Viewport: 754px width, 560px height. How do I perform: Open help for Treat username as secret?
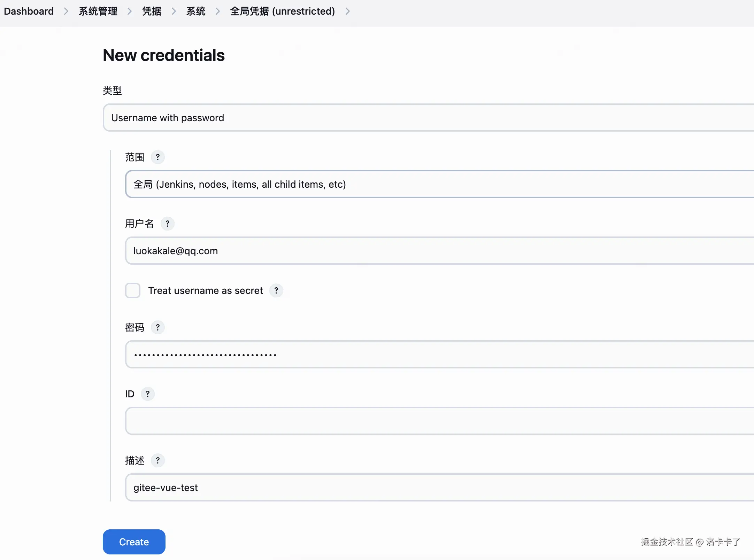[276, 290]
